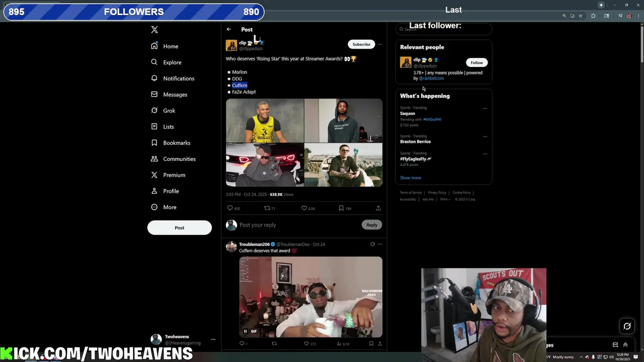The width and height of the screenshot is (644, 362).
Task: Open the @rainbetcom link
Action: pos(431,78)
